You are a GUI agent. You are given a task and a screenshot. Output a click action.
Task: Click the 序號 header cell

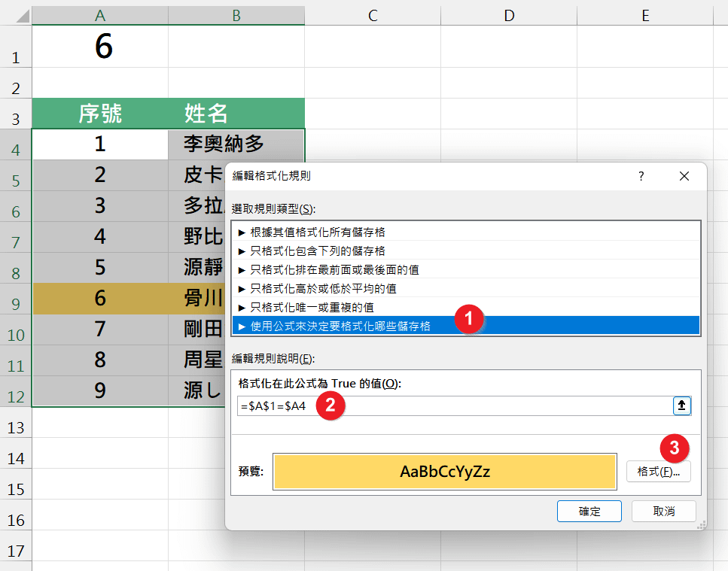101,114
